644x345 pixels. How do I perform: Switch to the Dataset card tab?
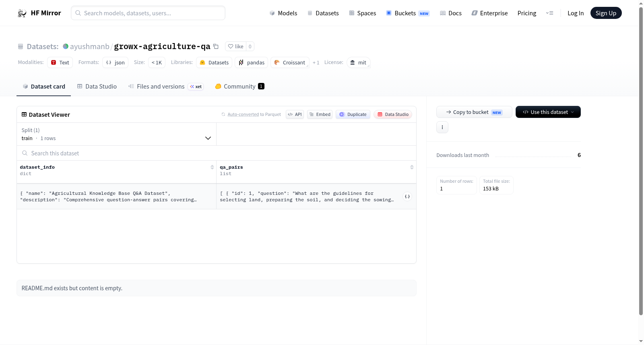point(44,87)
